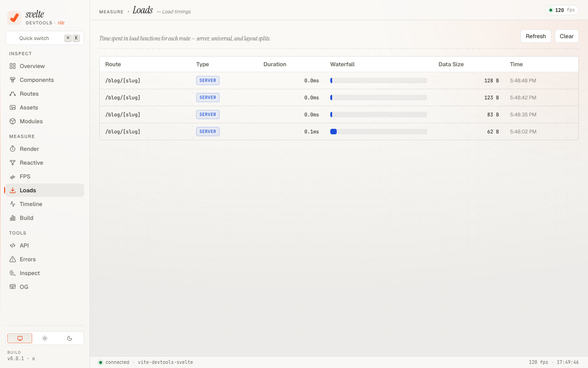
Task: Click the Reactive graph icon
Action: coord(13,163)
